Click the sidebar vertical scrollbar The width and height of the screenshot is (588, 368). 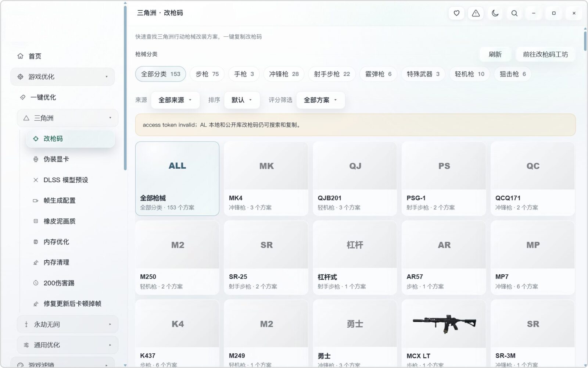(125, 88)
